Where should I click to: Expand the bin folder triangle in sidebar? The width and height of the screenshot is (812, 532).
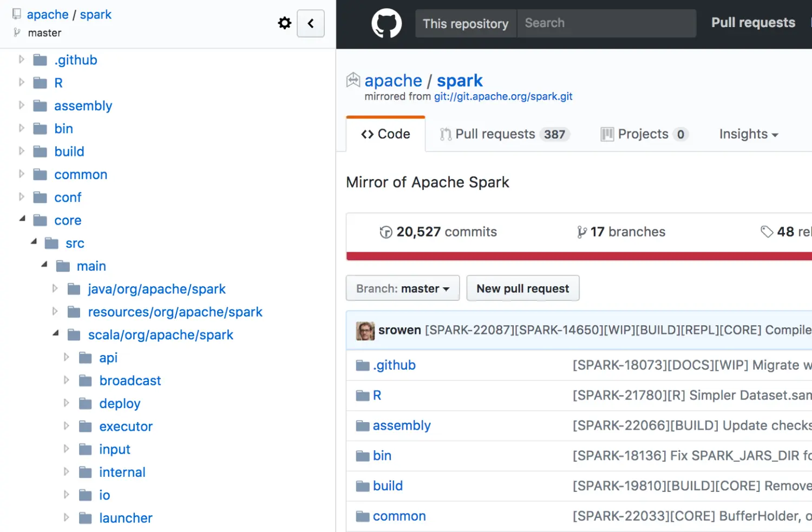point(22,128)
